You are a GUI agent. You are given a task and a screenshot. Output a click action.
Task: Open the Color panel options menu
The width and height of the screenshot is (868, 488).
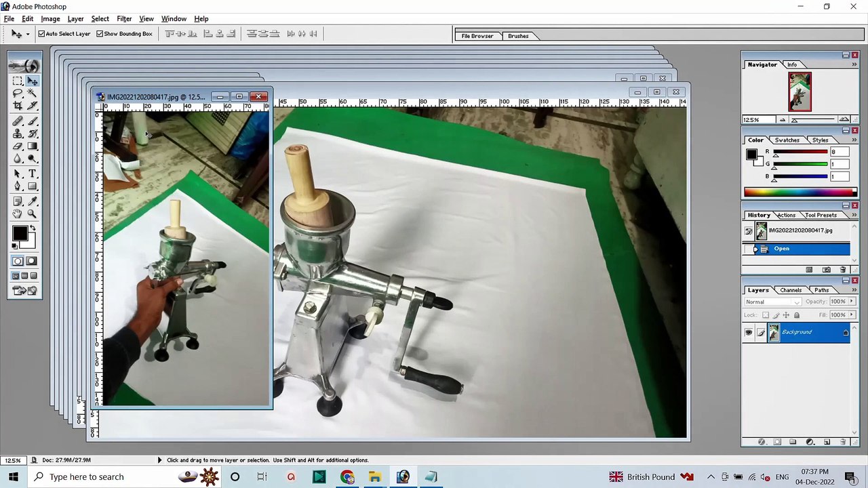(x=854, y=140)
